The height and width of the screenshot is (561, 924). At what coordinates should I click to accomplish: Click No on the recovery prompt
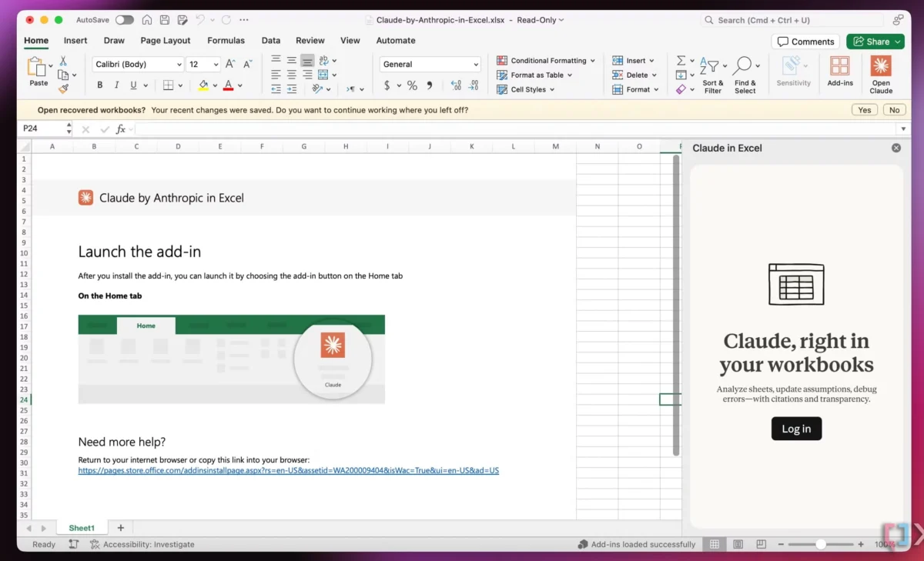(x=894, y=110)
